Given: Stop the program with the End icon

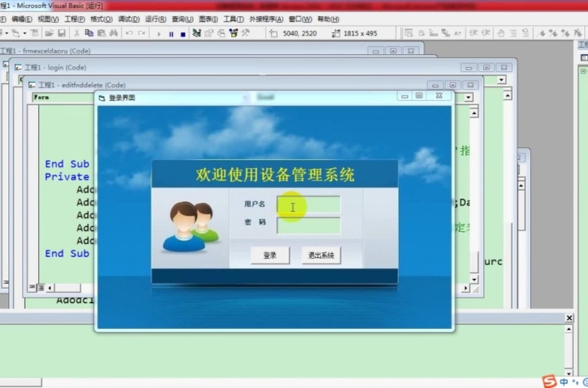Looking at the screenshot, I should 183,34.
